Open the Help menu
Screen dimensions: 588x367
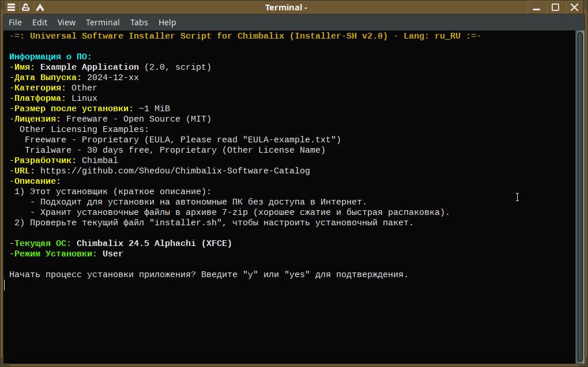pyautogui.click(x=167, y=22)
